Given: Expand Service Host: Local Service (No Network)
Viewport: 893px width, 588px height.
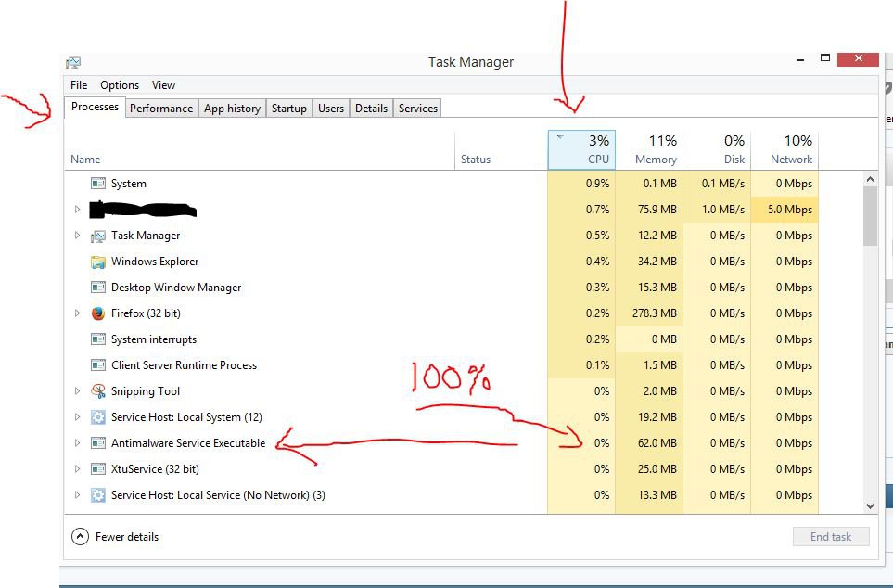Looking at the screenshot, I should (x=78, y=495).
